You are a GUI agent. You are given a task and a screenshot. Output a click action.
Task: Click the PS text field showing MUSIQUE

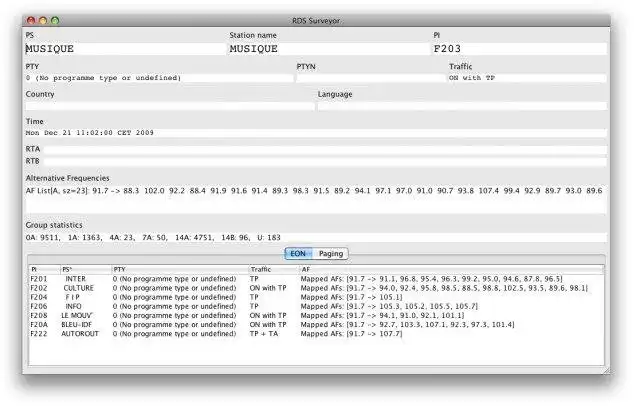(x=125, y=49)
